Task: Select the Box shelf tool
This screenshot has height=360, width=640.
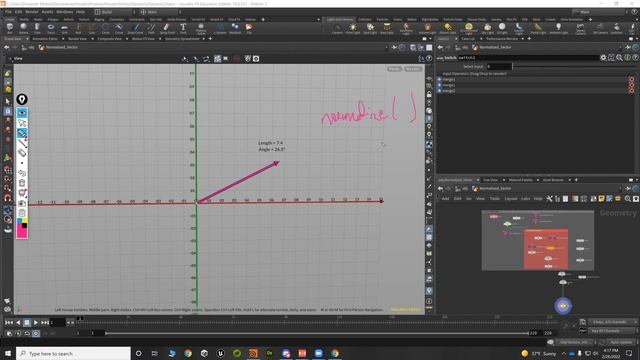Action: [x=10, y=28]
